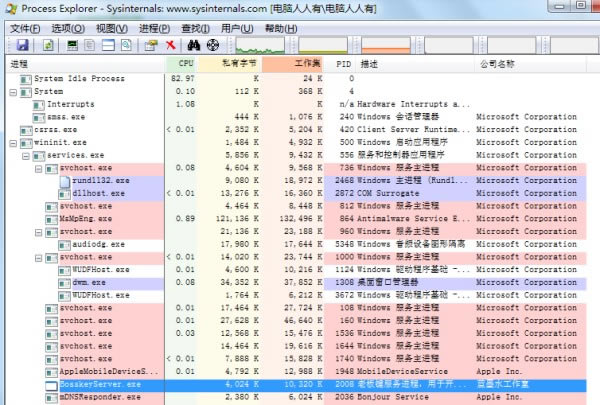Click the orange memory usage mini graph
Image resolution: width=600 pixels, height=405 pixels.
tap(386, 45)
